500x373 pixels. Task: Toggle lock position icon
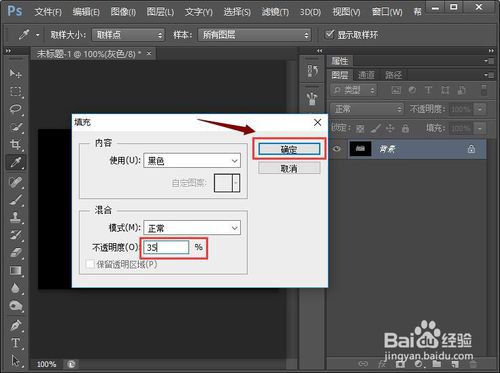tap(390, 128)
